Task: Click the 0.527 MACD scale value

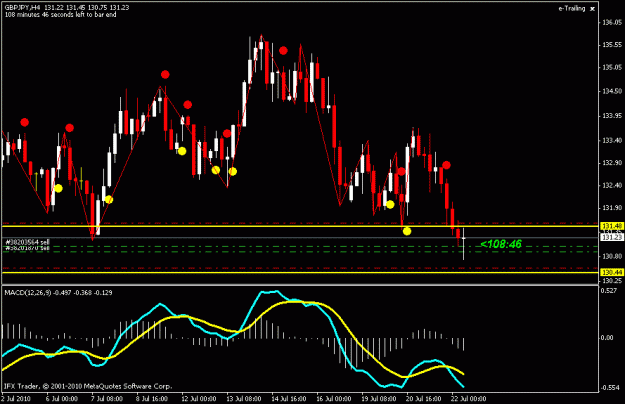Action: tap(609, 290)
